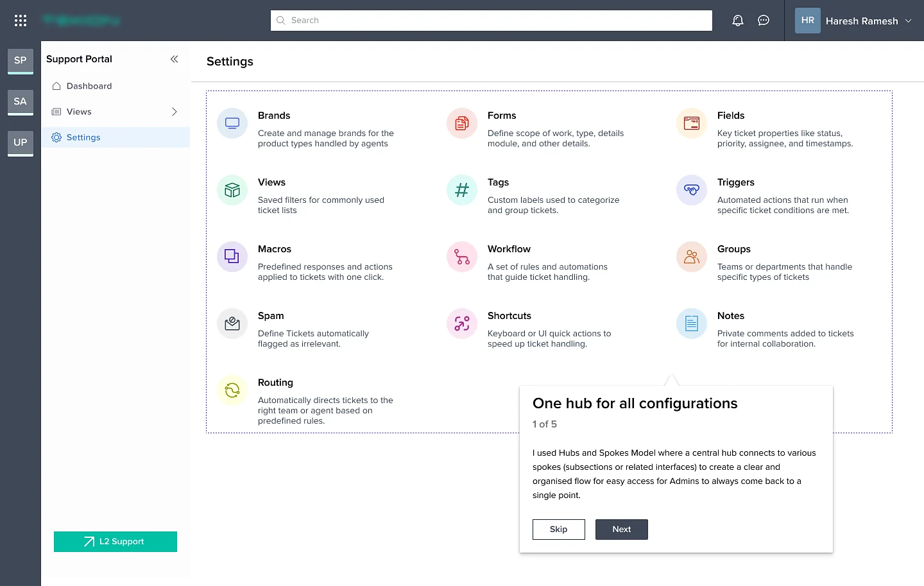Open the Triggers settings title
The width and height of the screenshot is (924, 586).
click(736, 182)
